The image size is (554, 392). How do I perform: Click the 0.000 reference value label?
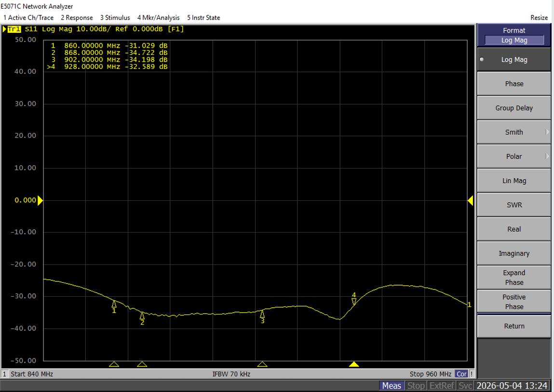[x=25, y=200]
